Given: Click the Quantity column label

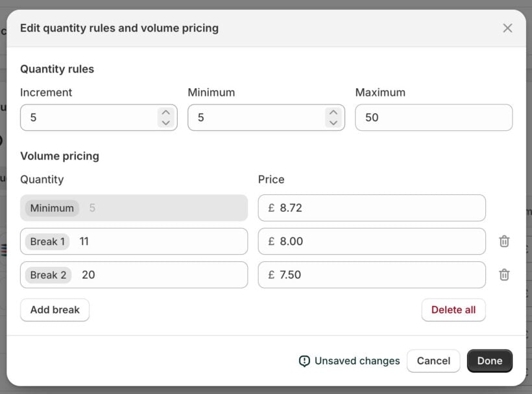Looking at the screenshot, I should [42, 180].
